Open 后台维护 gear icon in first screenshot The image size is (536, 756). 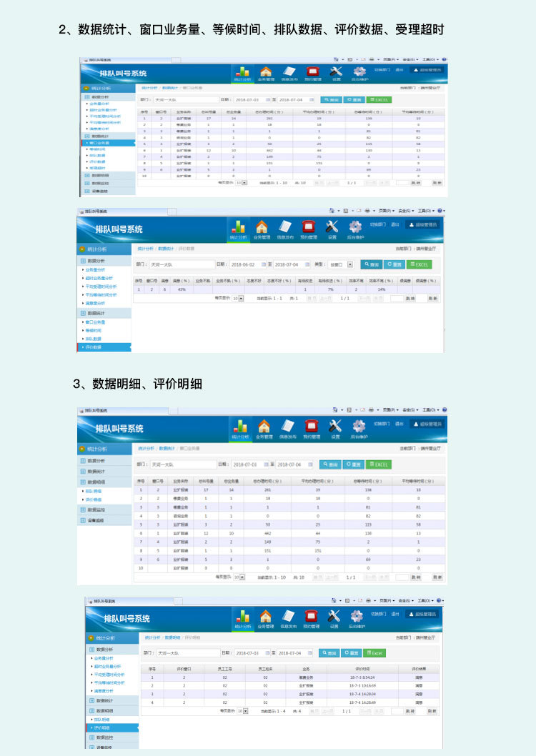(359, 74)
